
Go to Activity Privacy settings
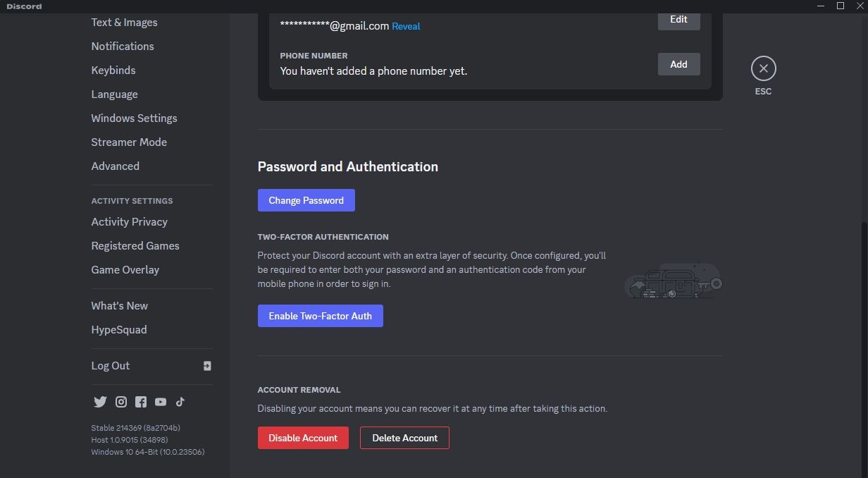pos(129,221)
